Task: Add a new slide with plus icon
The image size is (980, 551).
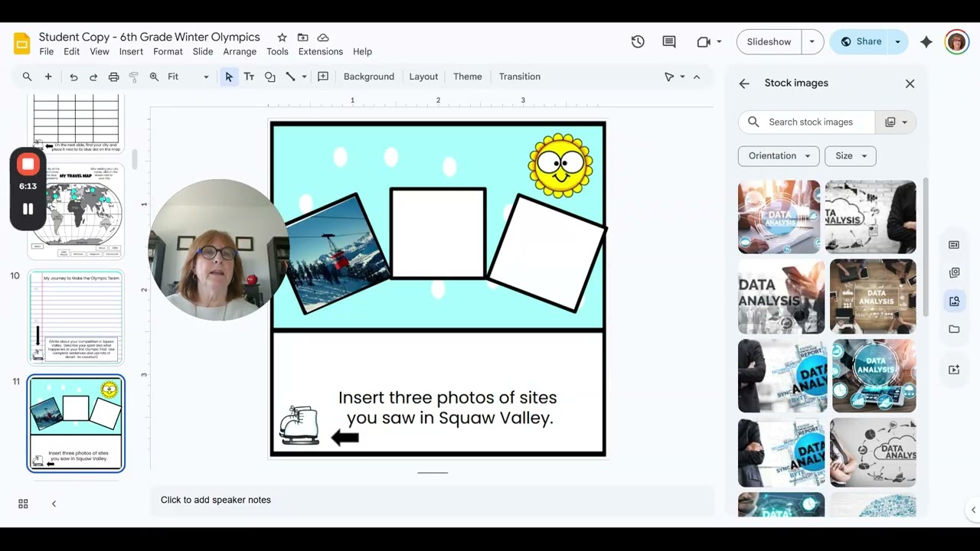Action: [48, 77]
